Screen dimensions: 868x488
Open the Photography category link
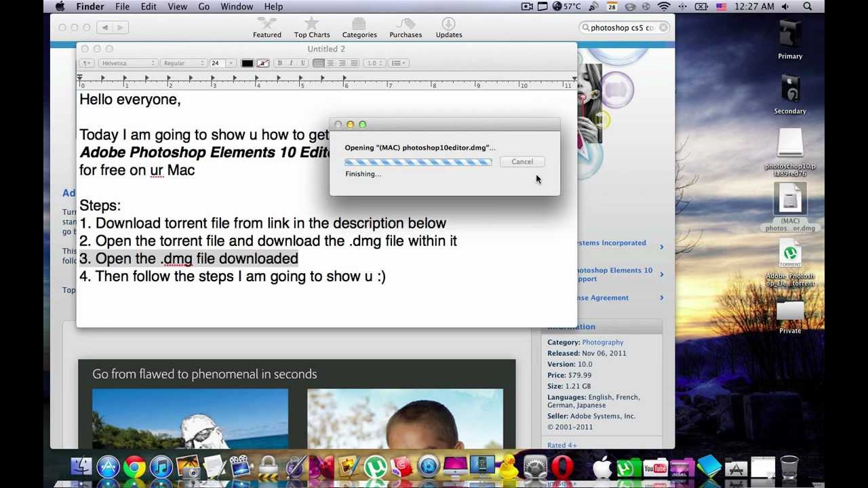pyautogui.click(x=602, y=342)
